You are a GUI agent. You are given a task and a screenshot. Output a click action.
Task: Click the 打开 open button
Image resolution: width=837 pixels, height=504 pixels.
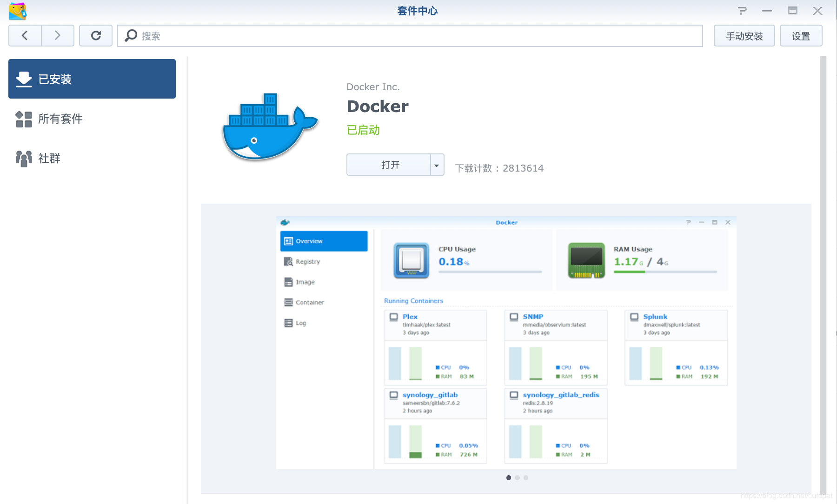click(389, 165)
